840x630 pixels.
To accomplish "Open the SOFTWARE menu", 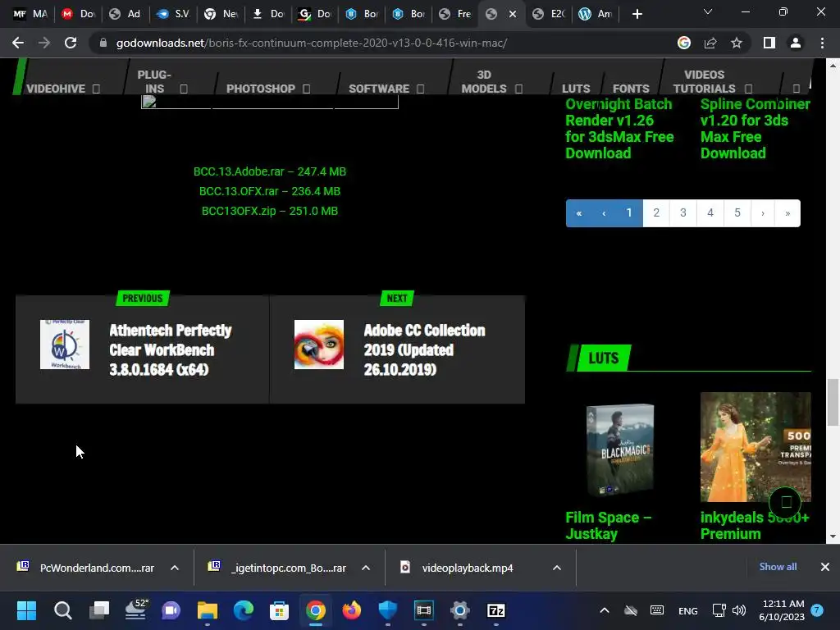I will 386,89.
